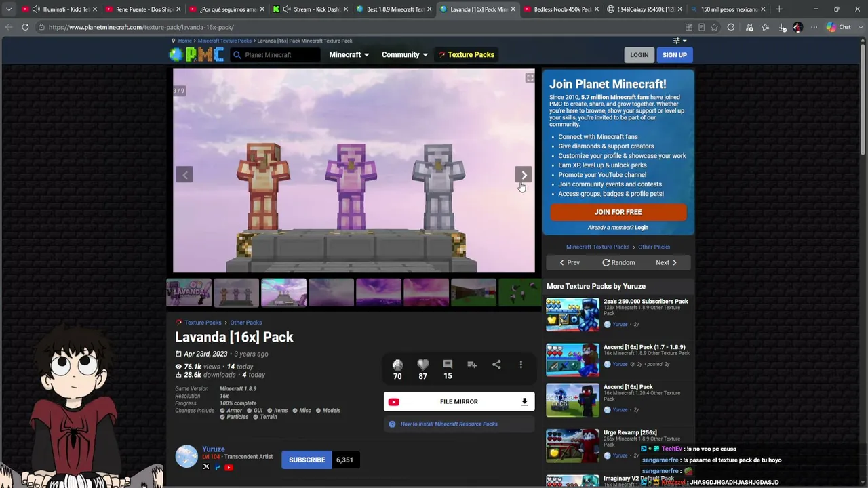868x488 pixels.
Task: Click the Other Packs link above title
Action: coord(245,323)
